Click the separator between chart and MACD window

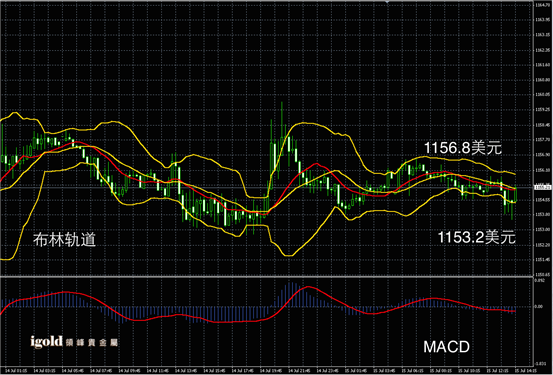tap(266, 277)
